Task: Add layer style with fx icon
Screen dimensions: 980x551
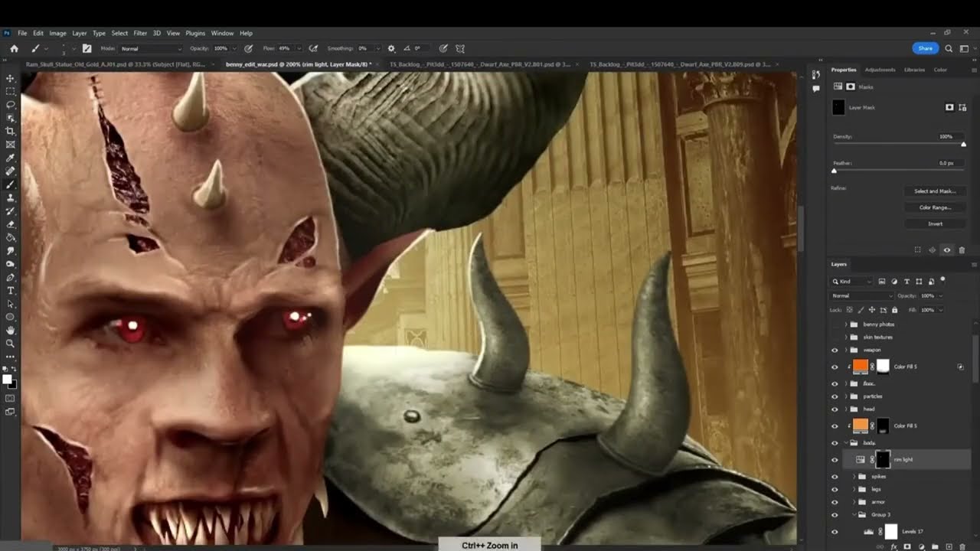Action: [x=893, y=546]
